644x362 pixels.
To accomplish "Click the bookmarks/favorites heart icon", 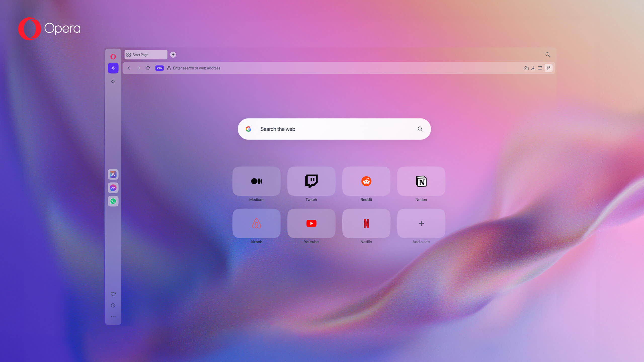I will click(113, 294).
